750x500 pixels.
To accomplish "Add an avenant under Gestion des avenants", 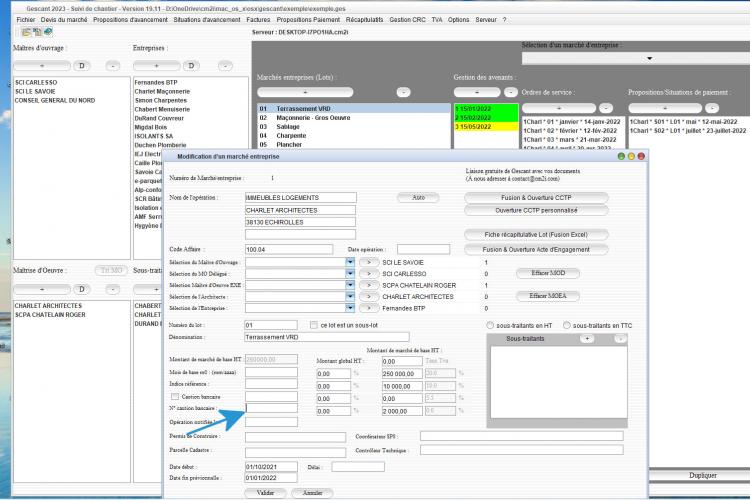I will click(x=477, y=92).
